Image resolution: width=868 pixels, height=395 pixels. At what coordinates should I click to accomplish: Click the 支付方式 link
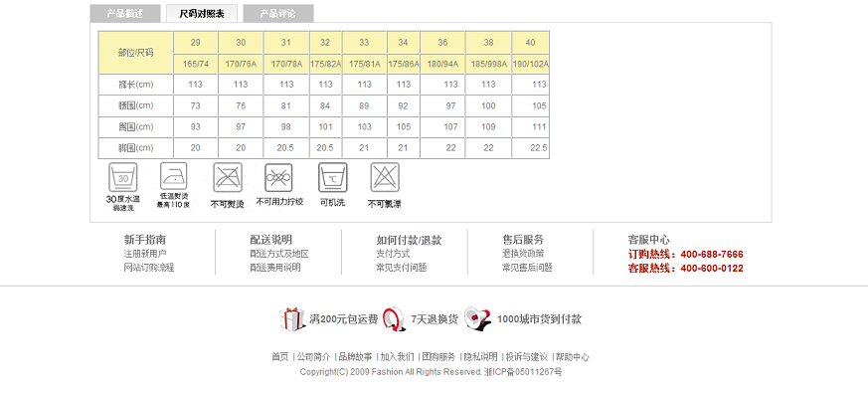click(x=393, y=254)
